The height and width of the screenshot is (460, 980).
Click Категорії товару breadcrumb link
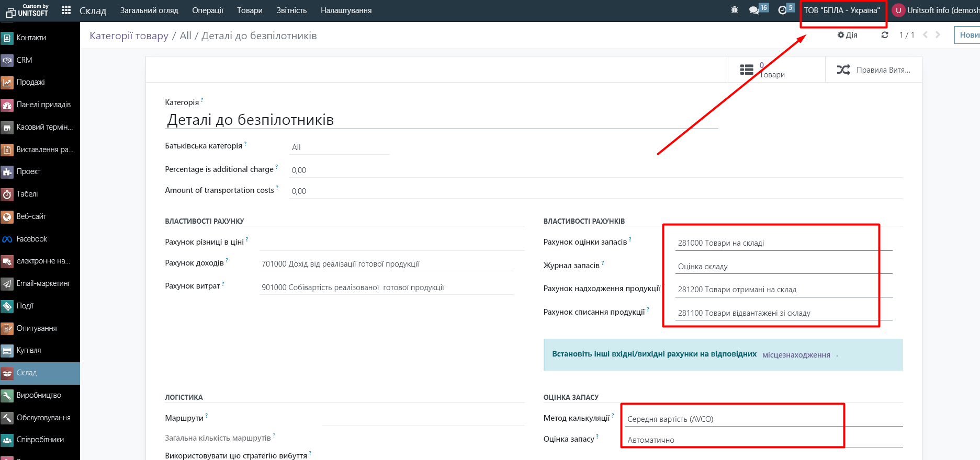pos(129,36)
